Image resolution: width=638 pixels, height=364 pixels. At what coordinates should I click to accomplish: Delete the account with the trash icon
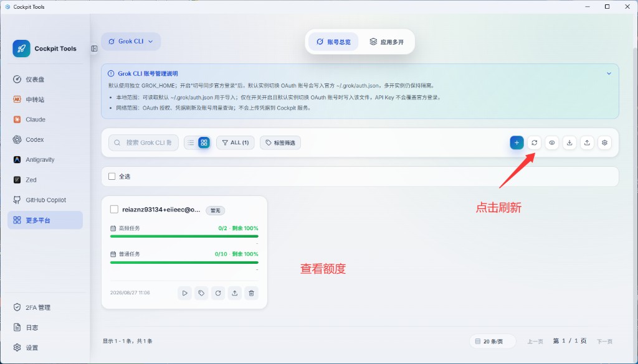pyautogui.click(x=252, y=293)
